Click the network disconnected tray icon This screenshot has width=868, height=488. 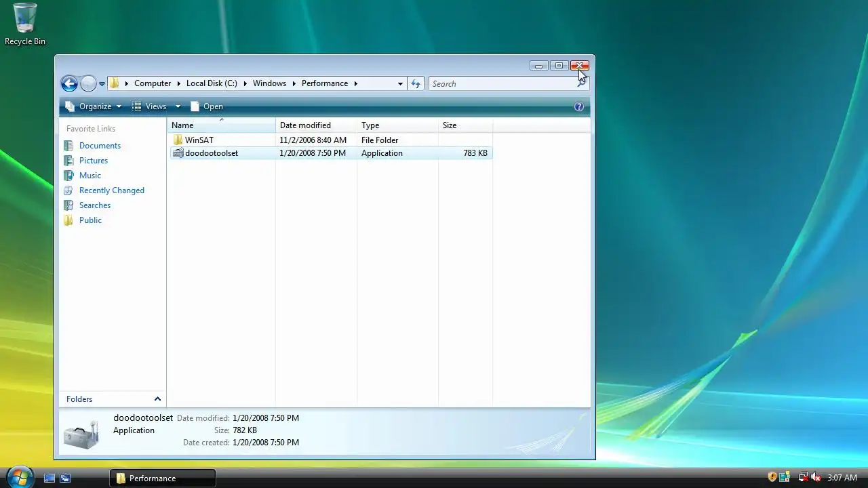804,477
